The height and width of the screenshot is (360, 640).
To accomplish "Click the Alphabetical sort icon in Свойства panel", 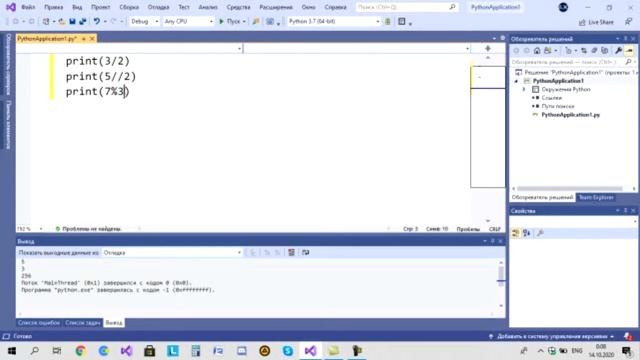I will pyautogui.click(x=527, y=233).
